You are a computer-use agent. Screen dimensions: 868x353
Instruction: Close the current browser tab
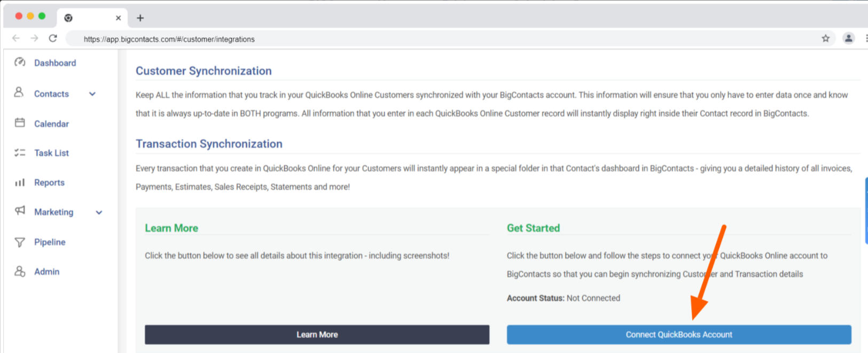click(x=118, y=18)
